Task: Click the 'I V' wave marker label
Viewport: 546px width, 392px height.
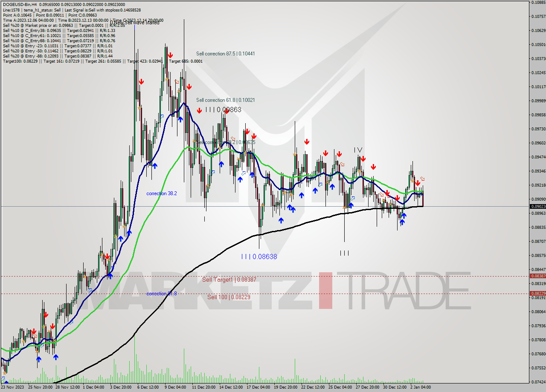Action: coord(358,150)
